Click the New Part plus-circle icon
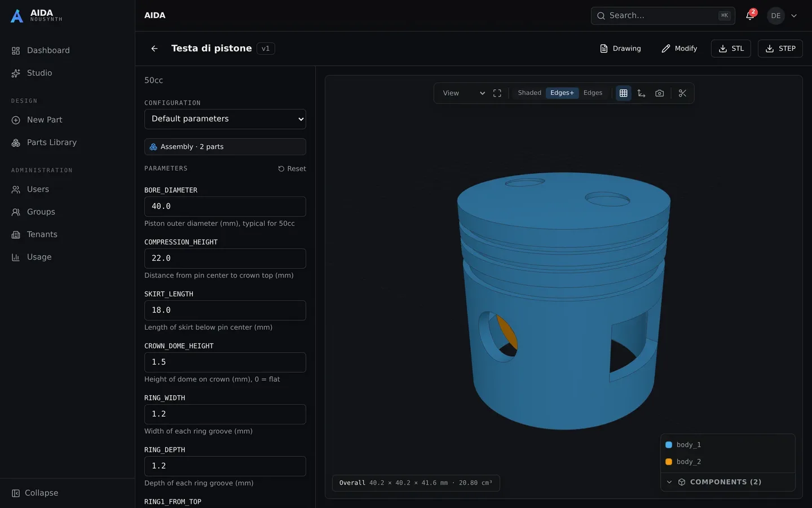The image size is (812, 508). [x=16, y=120]
